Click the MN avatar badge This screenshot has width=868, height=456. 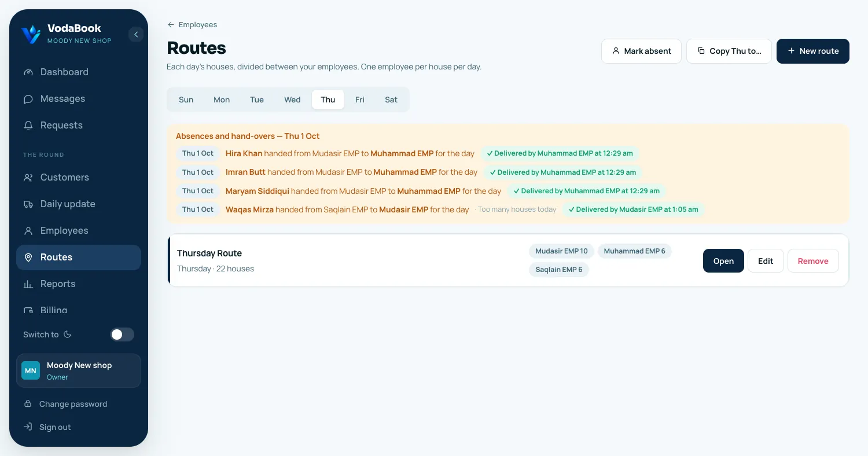(31, 370)
